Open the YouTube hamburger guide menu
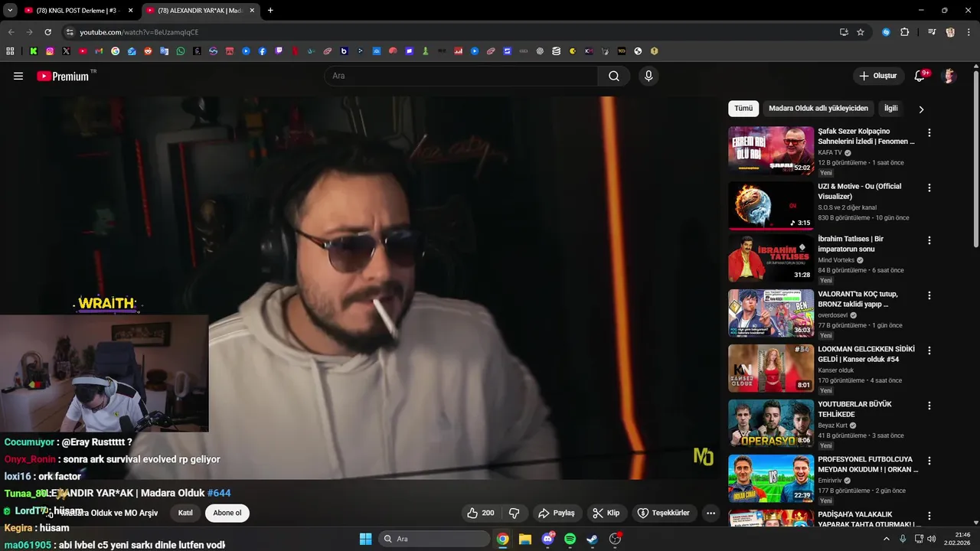 click(18, 76)
